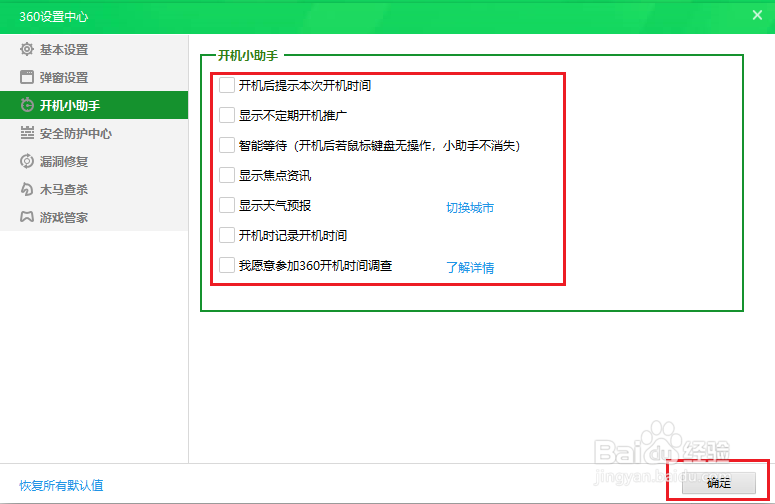The height and width of the screenshot is (504, 775).
Task: Enable 开机后提示本次开机时间 checkbox
Action: pyautogui.click(x=227, y=85)
